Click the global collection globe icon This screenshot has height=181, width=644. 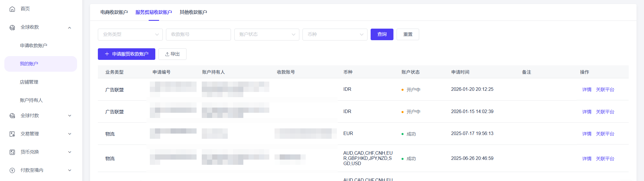tap(12, 27)
